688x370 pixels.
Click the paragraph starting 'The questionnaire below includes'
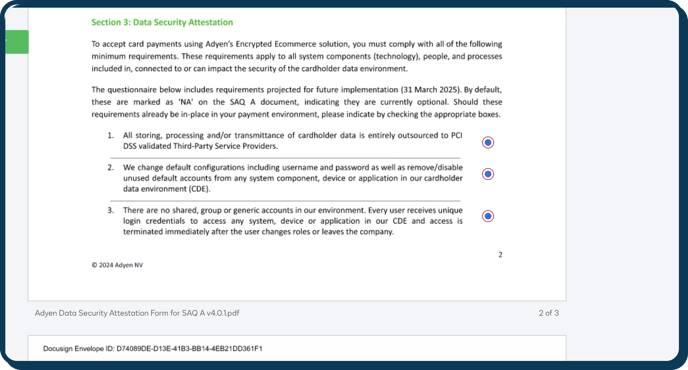[x=297, y=102]
